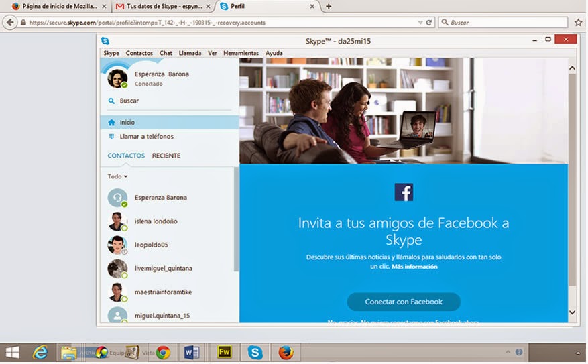Screen dimensions: 588x364
Task: Click the Conectar con Facebook button
Action: point(404,302)
